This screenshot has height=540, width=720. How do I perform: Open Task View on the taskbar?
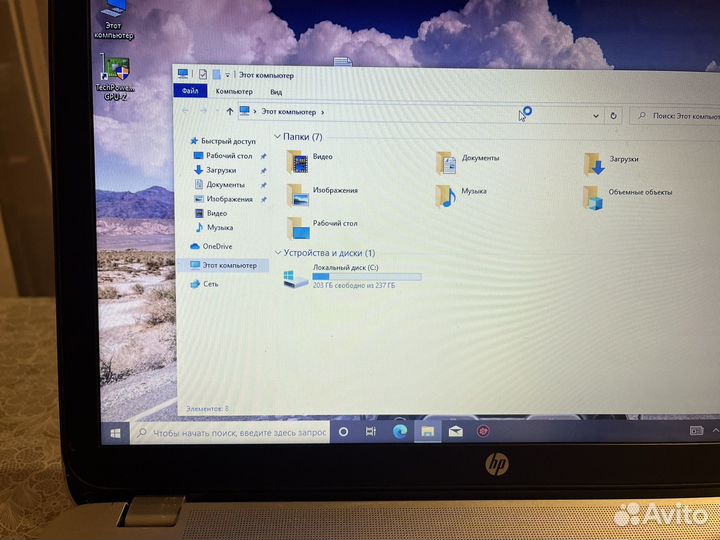coord(371,432)
